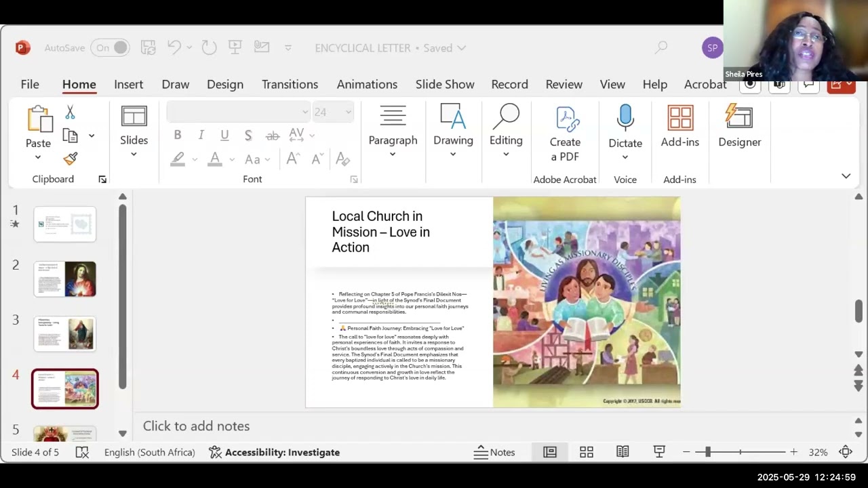The image size is (868, 488).
Task: Start presentation from beginning icon
Action: (x=235, y=47)
